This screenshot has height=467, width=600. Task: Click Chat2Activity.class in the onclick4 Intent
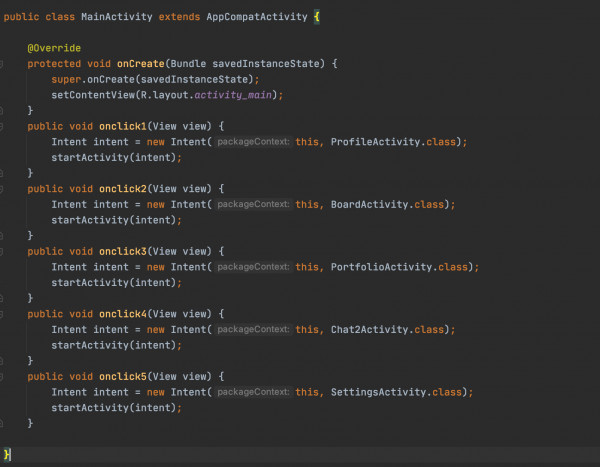[x=387, y=330]
